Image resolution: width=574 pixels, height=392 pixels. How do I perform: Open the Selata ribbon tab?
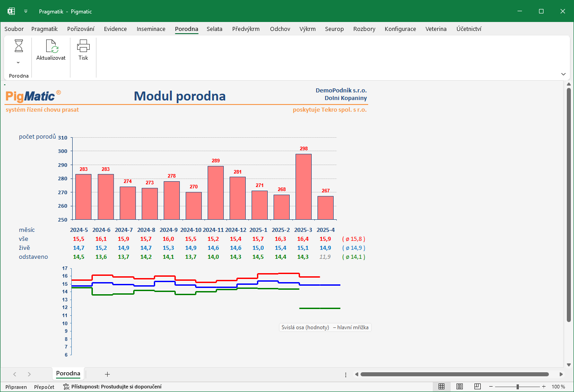pyautogui.click(x=214, y=29)
